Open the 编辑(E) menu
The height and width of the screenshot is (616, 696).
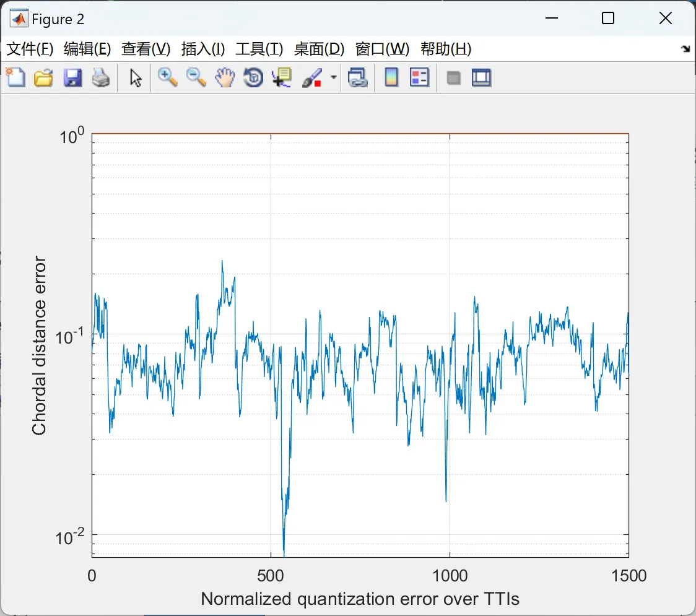tap(87, 49)
